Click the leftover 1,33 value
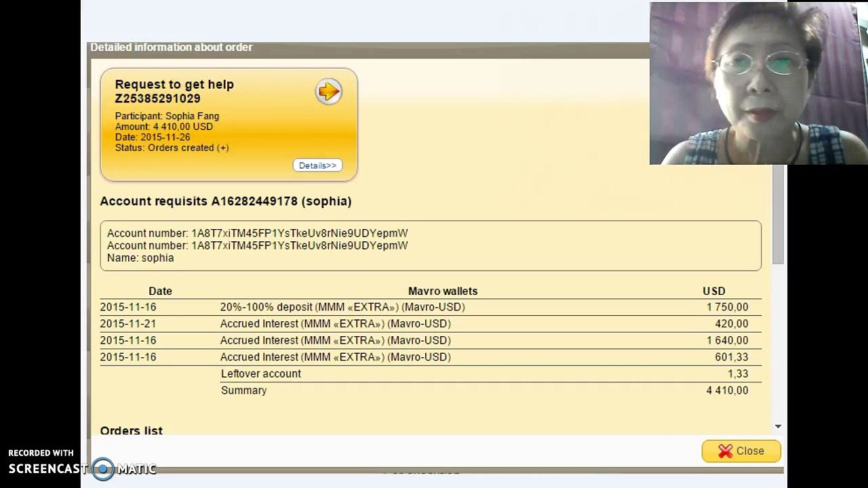The width and height of the screenshot is (868, 488). click(738, 373)
